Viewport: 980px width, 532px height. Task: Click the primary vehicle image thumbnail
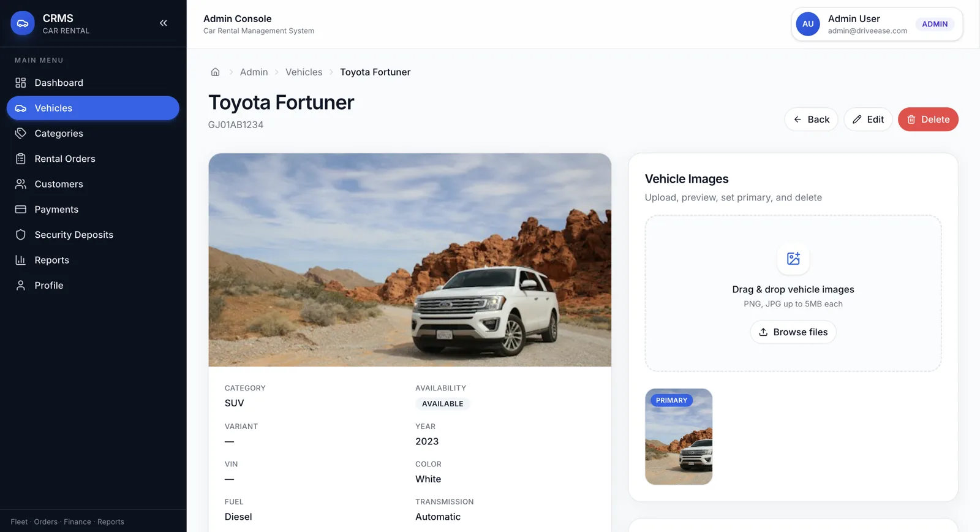point(679,436)
